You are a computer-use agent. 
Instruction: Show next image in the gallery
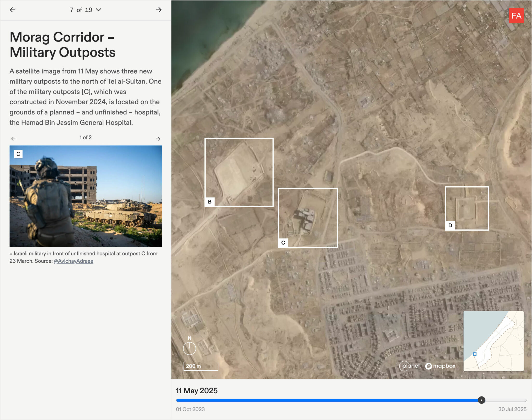coord(158,139)
